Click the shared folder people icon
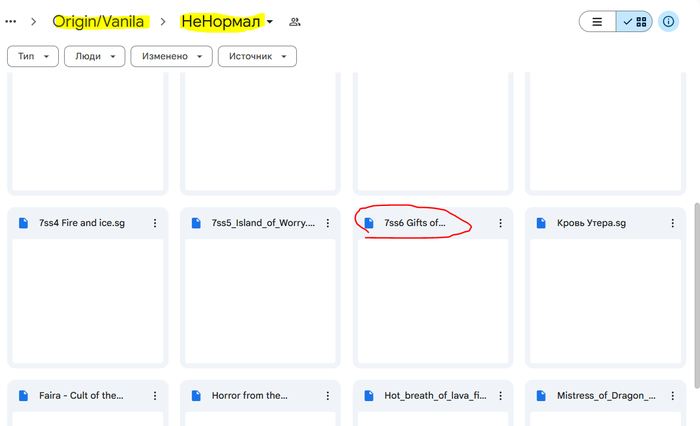The image size is (700, 426). pyautogui.click(x=295, y=22)
